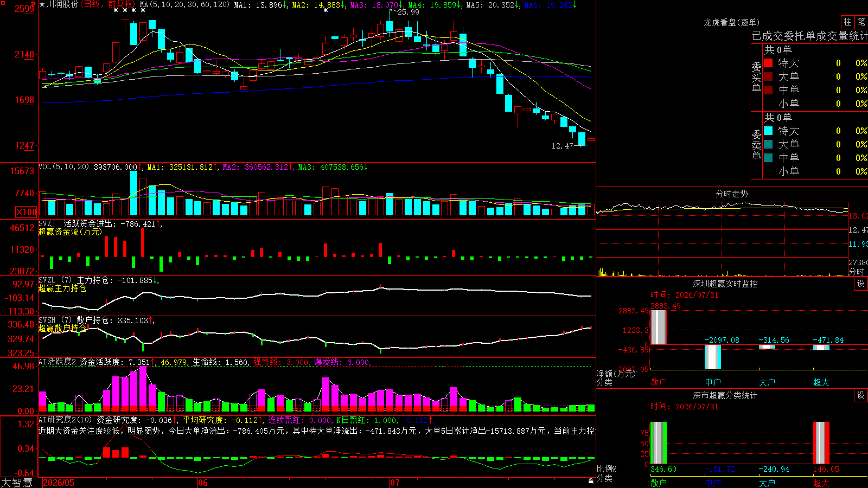Viewport: 868px width, 488px height.
Task: Click the 大户 bar showing -314.56
Action: point(767,346)
